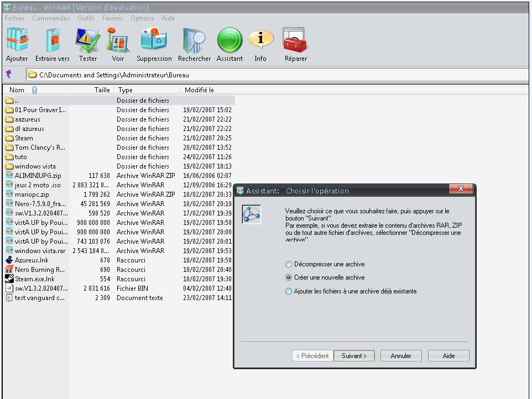Click the date '19/02/2007 20:00'
The width and height of the screenshot is (532, 399).
pos(207,232)
